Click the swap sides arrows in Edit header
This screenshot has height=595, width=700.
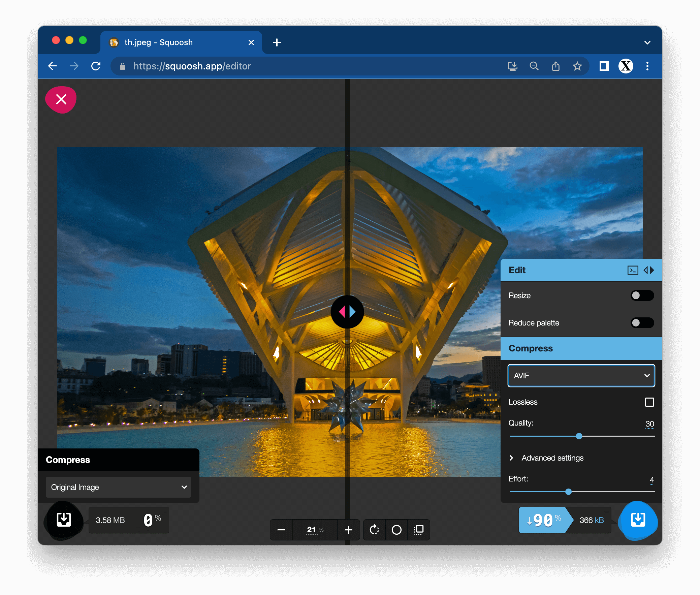click(x=649, y=270)
